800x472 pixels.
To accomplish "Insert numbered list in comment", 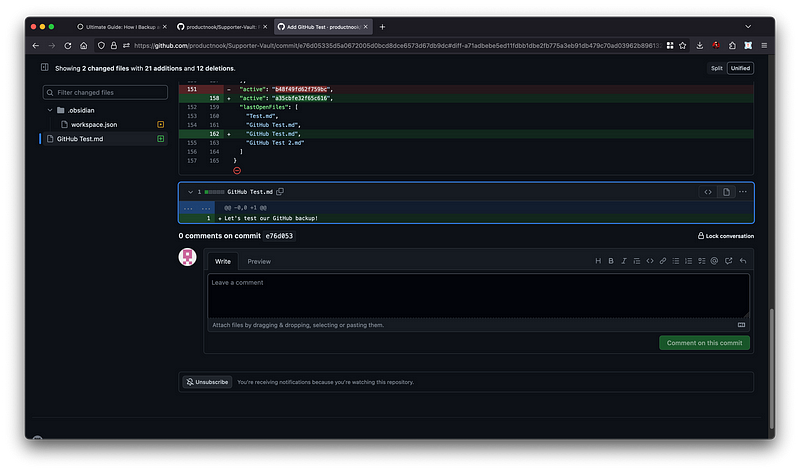I will pyautogui.click(x=688, y=261).
